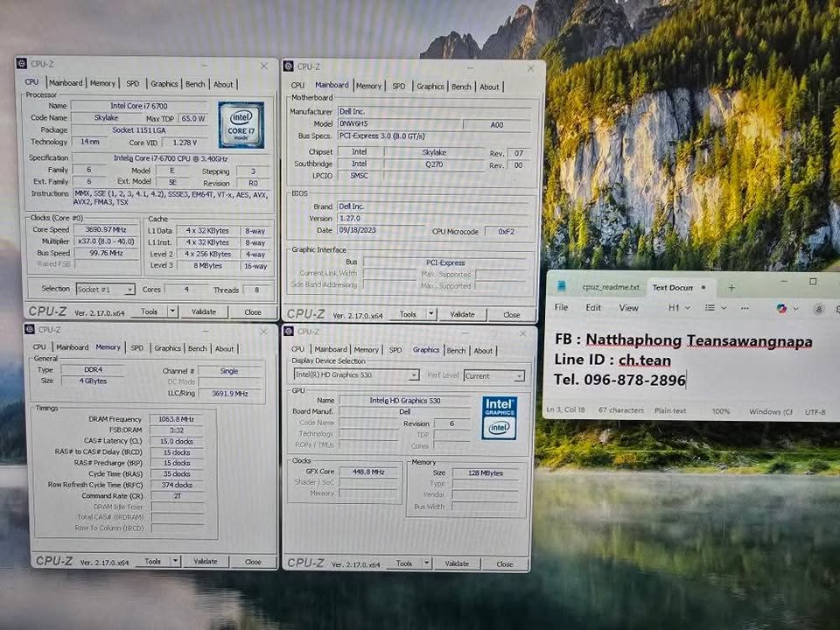The width and height of the screenshot is (840, 630).
Task: Click the Intel Core i7 logo badge
Action: point(241,125)
